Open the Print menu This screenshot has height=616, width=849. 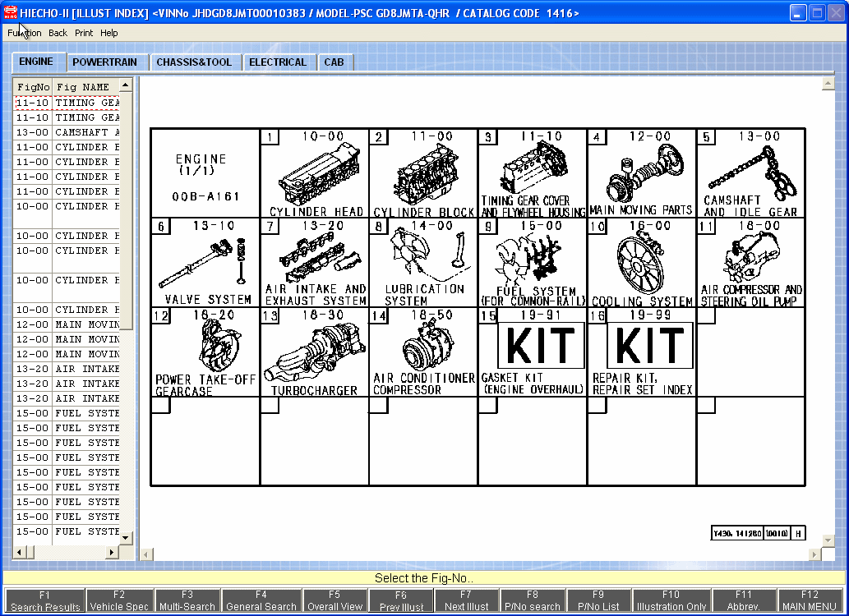[84, 33]
